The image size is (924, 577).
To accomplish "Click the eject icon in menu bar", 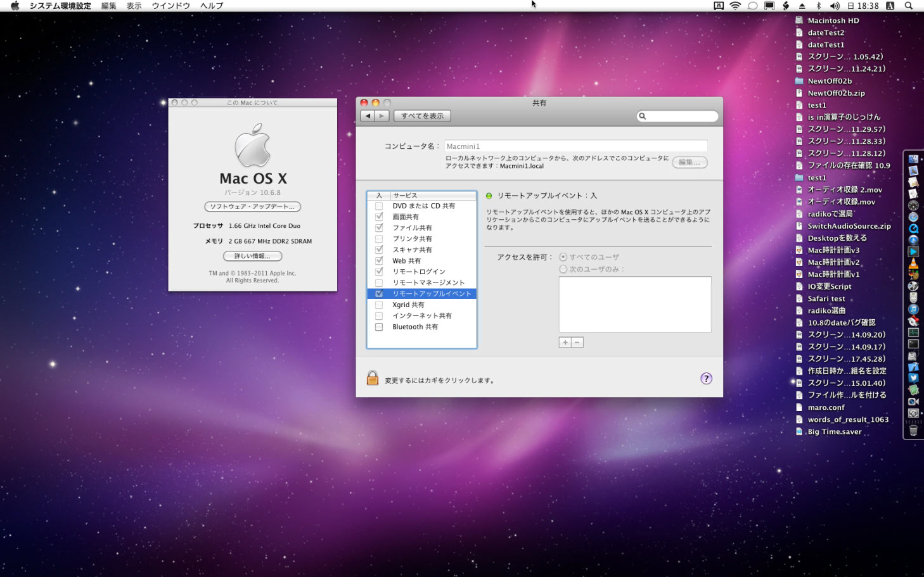I will (802, 6).
